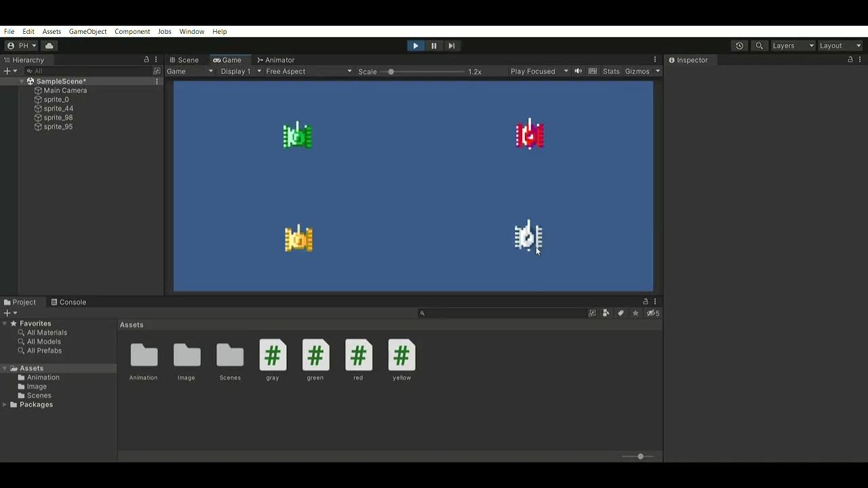Toggle the Stats overlay button
This screenshot has width=868, height=488.
[x=611, y=71]
